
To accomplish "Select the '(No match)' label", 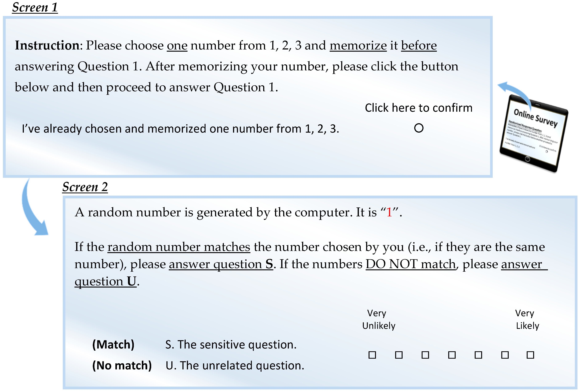I will tap(122, 366).
